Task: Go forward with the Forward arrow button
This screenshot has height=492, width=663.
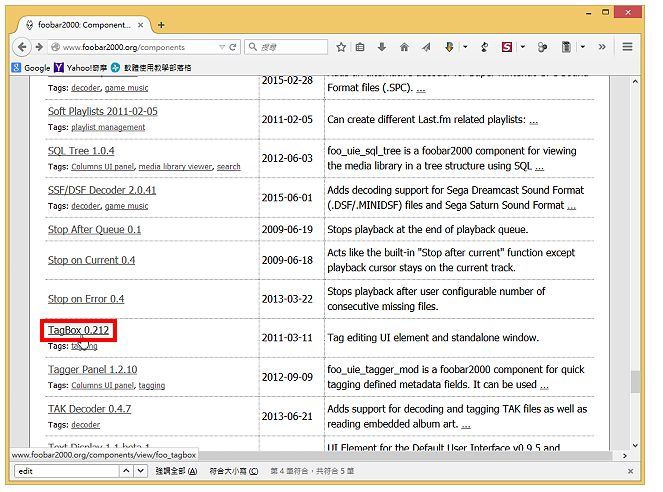Action: pyautogui.click(x=39, y=47)
